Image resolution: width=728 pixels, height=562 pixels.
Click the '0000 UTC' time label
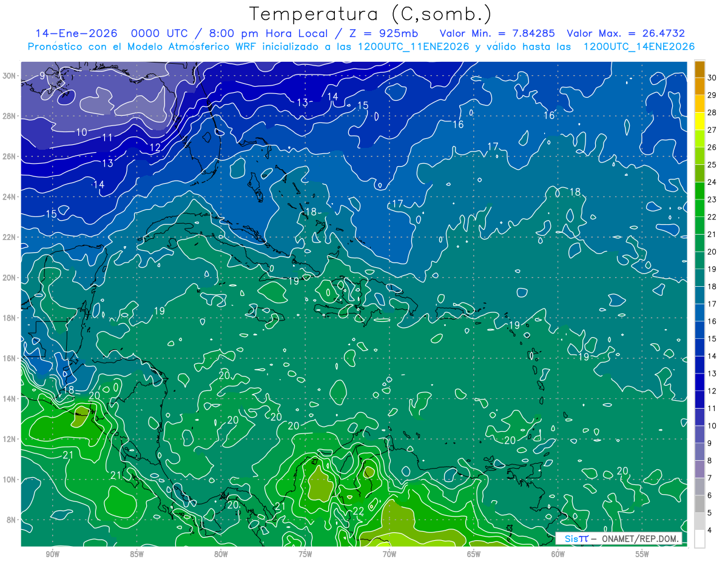point(162,33)
